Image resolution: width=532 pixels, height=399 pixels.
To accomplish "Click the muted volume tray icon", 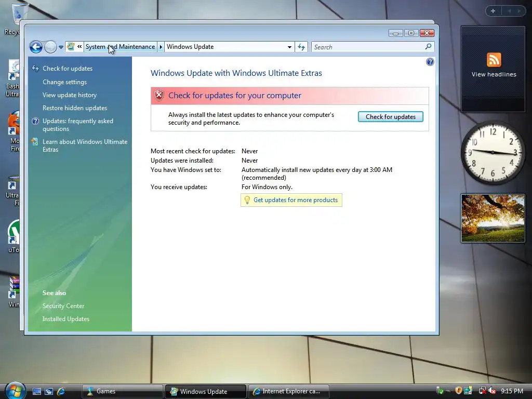I will (x=491, y=391).
